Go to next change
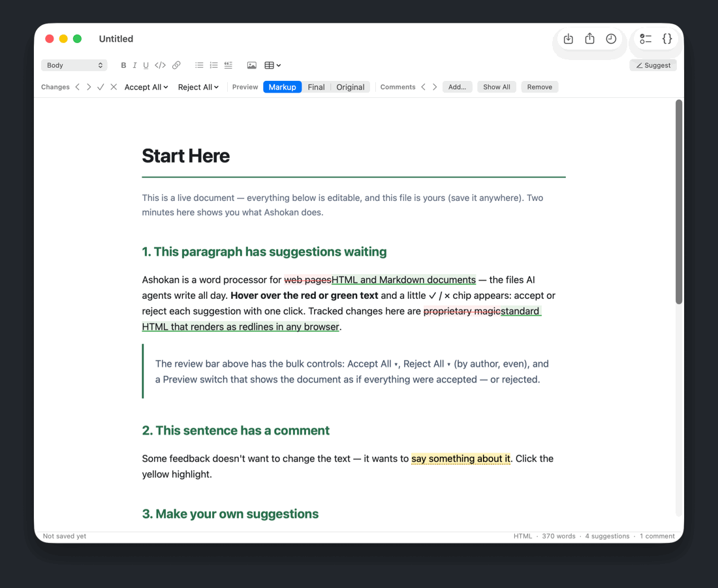Viewport: 718px width, 588px height. (89, 87)
